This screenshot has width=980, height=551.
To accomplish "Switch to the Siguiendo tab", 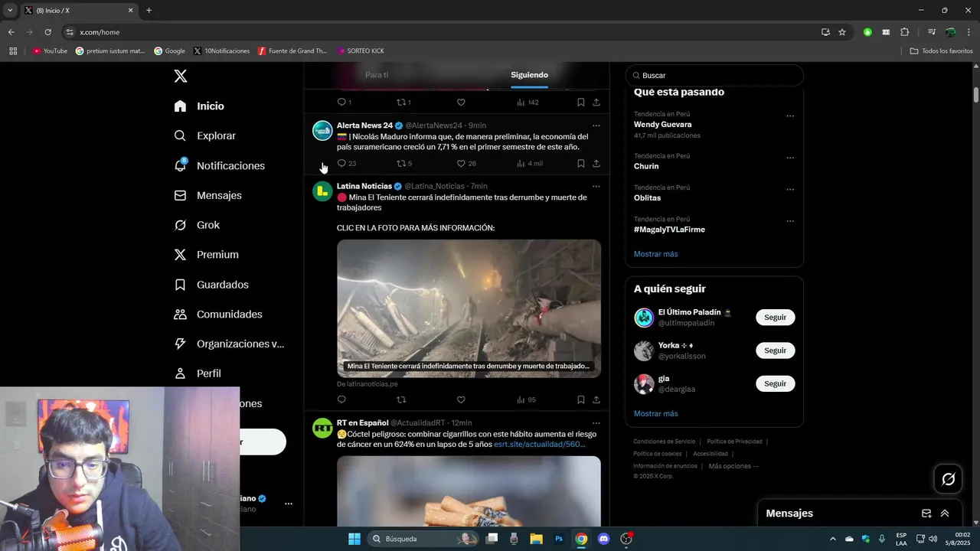I will click(x=529, y=75).
